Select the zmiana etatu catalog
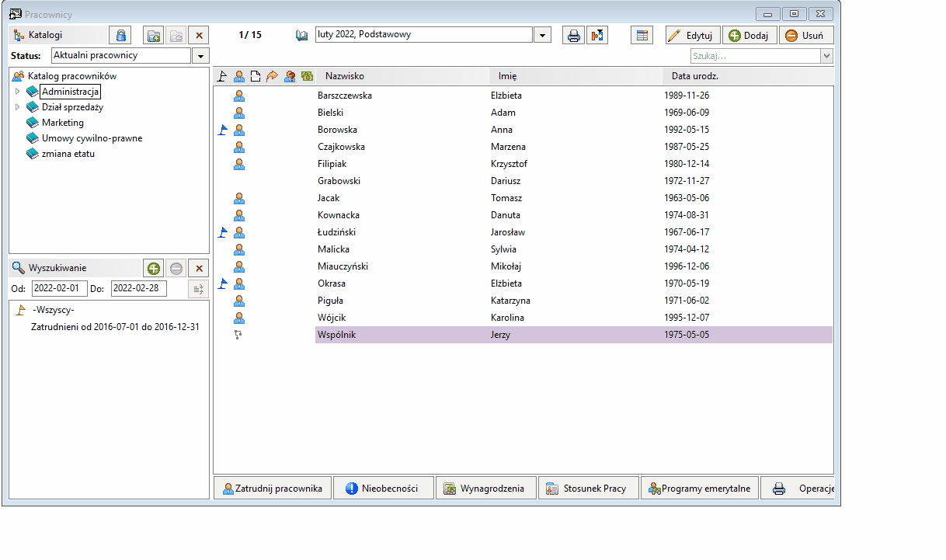Screen dimensions: 946x560 coord(68,154)
